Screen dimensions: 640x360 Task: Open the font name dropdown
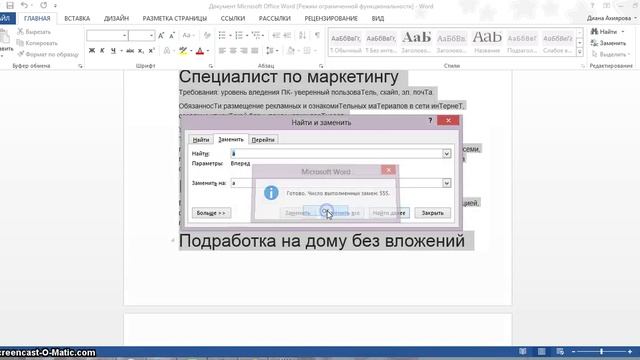(x=124, y=36)
